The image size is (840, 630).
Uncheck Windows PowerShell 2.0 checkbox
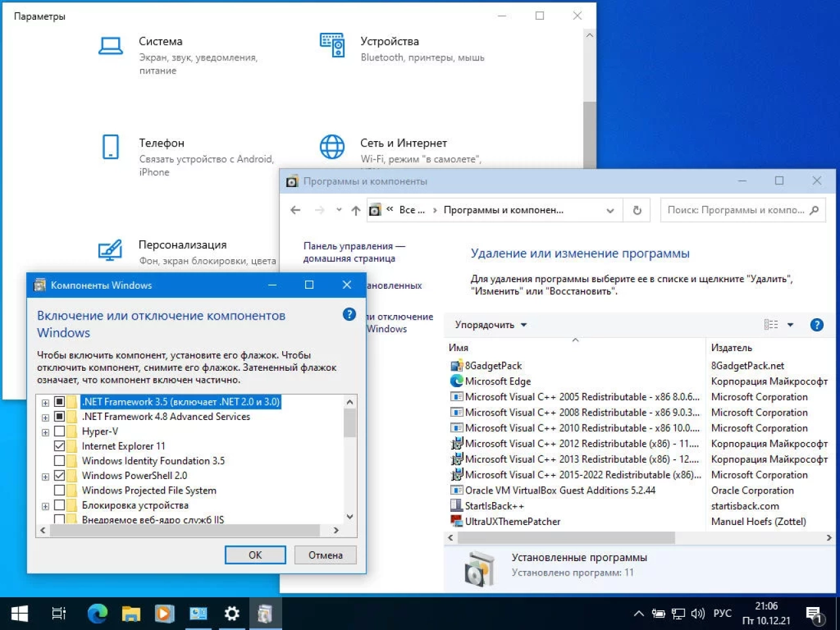[60, 476]
